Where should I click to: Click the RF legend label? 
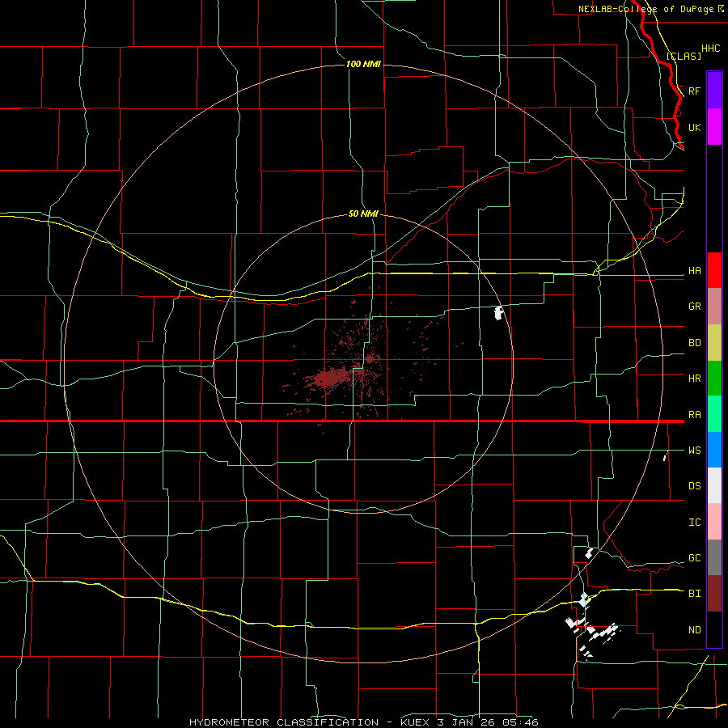click(x=695, y=91)
